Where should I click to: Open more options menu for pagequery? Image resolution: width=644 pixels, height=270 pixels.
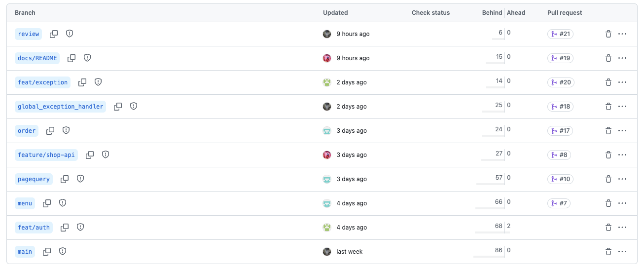[622, 179]
